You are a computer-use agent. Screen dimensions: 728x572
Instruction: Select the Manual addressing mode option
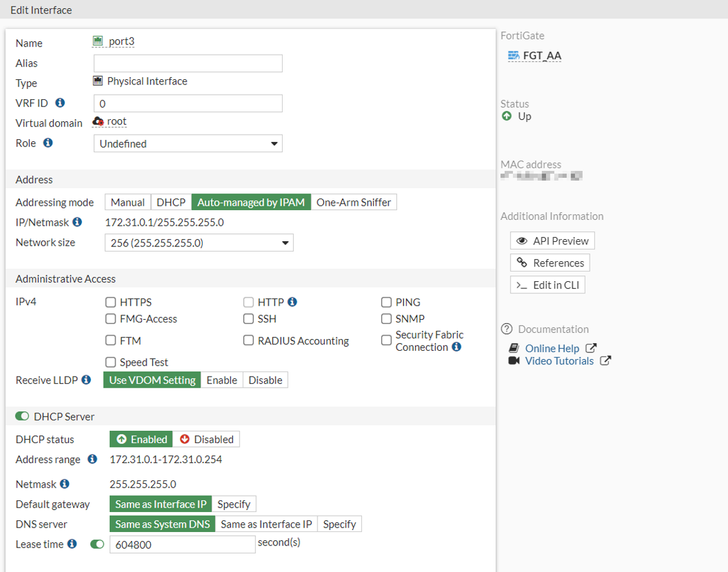click(127, 202)
